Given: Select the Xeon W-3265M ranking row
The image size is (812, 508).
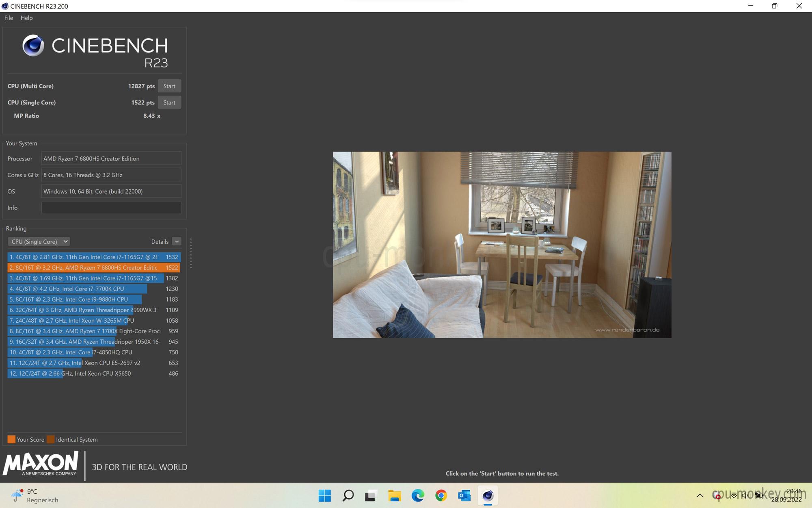Looking at the screenshot, I should click(94, 320).
